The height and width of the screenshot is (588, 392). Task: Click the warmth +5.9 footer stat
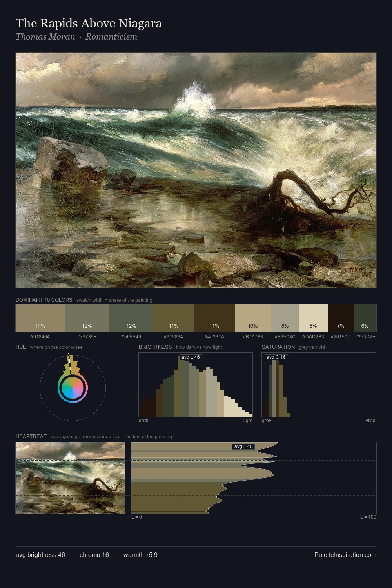[x=140, y=555]
